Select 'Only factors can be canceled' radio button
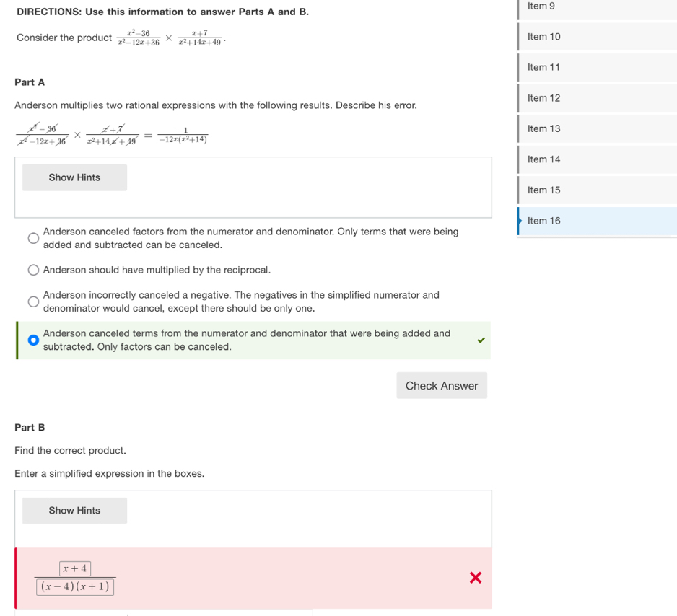 34,340
